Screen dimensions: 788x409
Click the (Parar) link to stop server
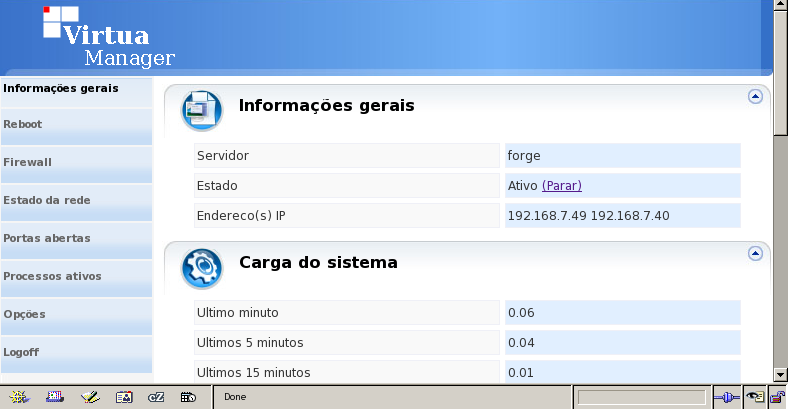pos(562,185)
